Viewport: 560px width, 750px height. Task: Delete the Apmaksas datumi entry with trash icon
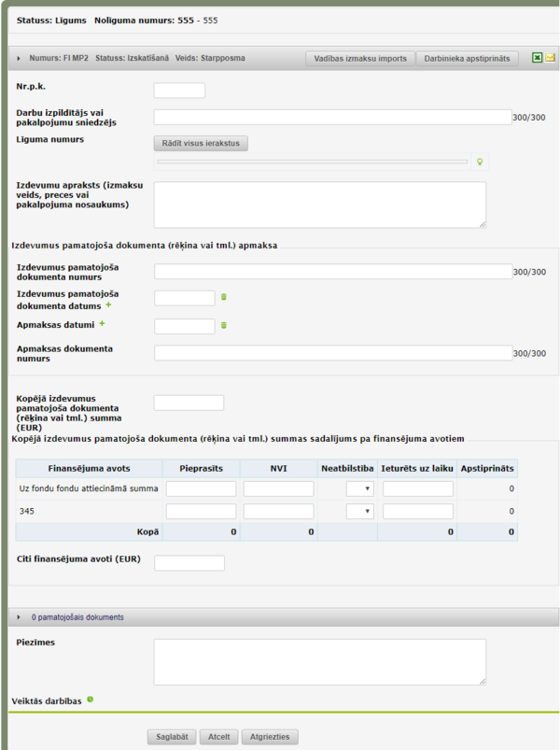(x=224, y=325)
